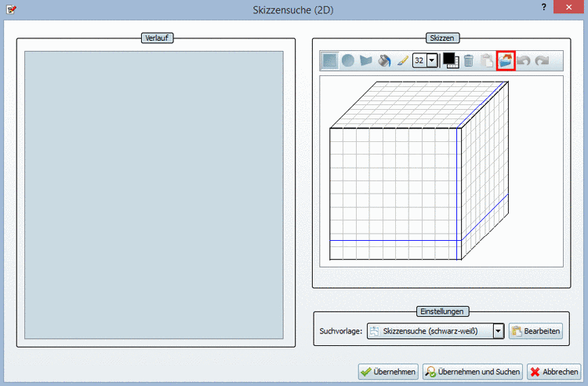Viewport: 588px width, 386px height.
Task: Click the empty Verlauf history panel
Action: click(154, 195)
